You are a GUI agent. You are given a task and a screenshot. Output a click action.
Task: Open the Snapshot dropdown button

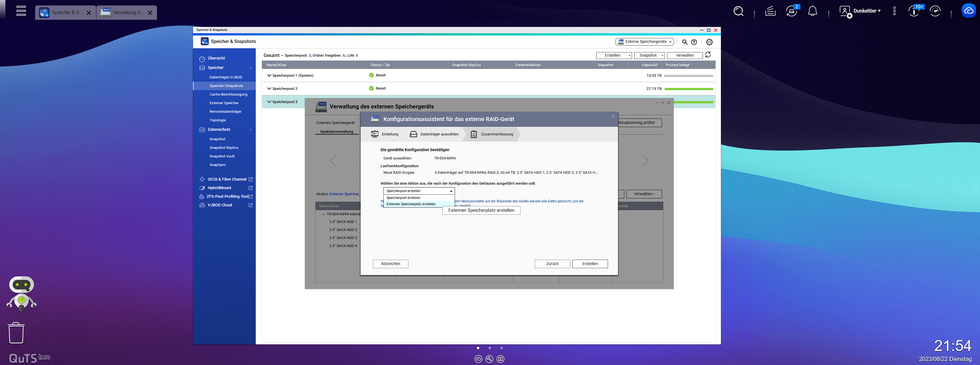[649, 55]
